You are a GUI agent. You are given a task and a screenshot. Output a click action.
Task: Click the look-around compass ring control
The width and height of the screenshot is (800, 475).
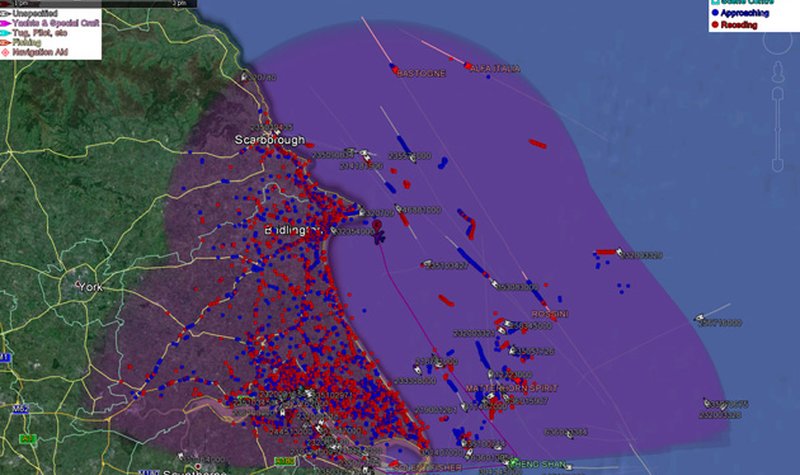click(778, 40)
